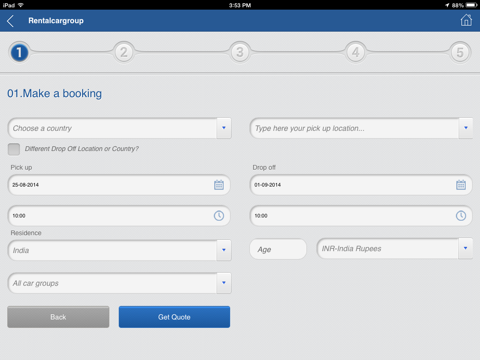Image resolution: width=480 pixels, height=360 pixels.
Task: Click the pick up time 10:00 field
Action: (119, 216)
